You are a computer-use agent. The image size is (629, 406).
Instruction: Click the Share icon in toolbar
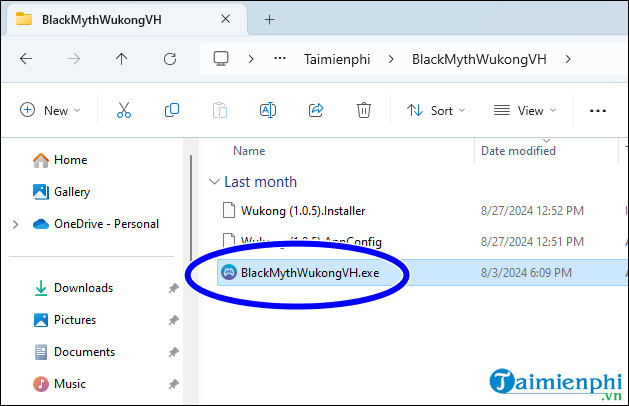pos(316,110)
